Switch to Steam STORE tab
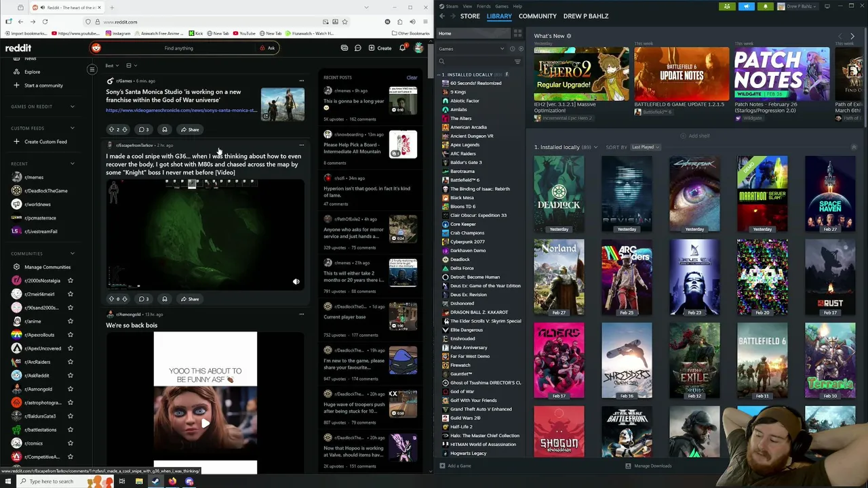This screenshot has width=868, height=488. (x=470, y=16)
